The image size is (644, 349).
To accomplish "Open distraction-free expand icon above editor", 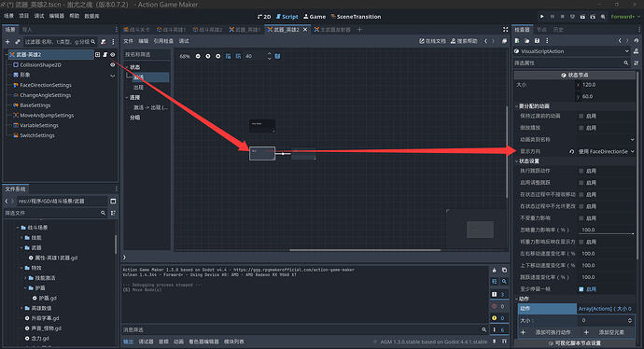I will (505, 29).
